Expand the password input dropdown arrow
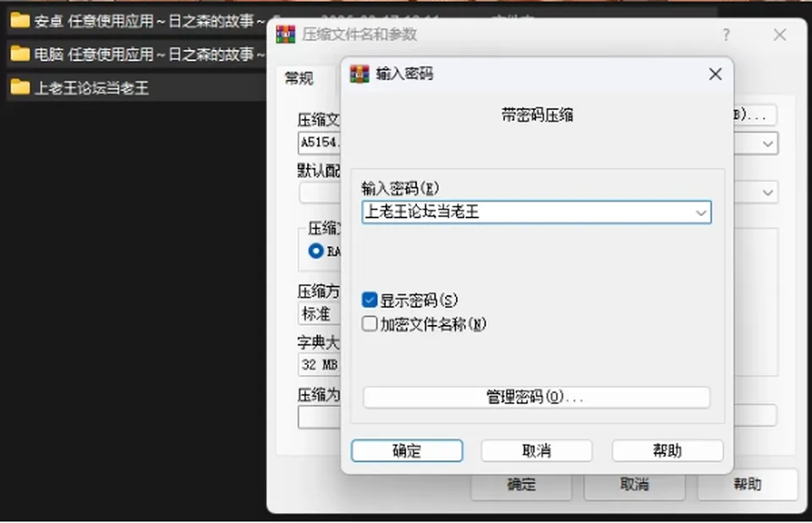Image resolution: width=812 pixels, height=523 pixels. (701, 212)
